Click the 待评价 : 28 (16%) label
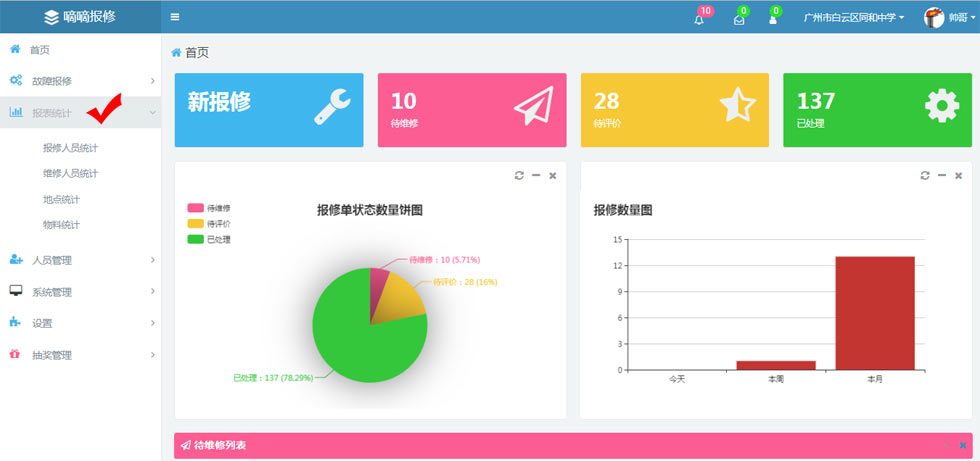 pyautogui.click(x=466, y=282)
